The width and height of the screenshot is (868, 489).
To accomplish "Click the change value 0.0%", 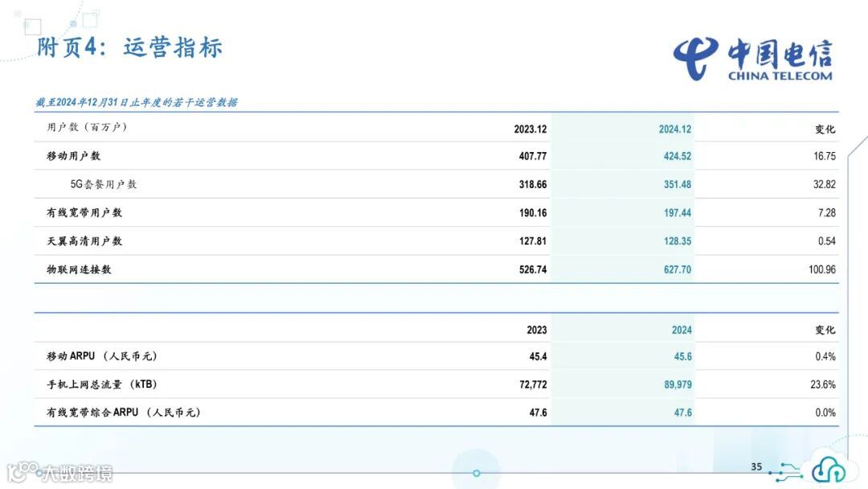I will (825, 413).
